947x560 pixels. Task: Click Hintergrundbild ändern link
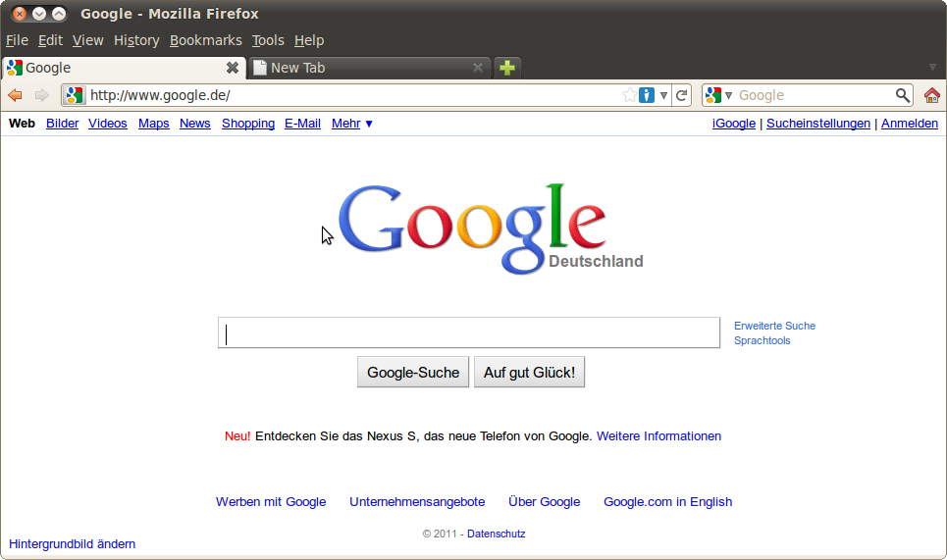72,544
